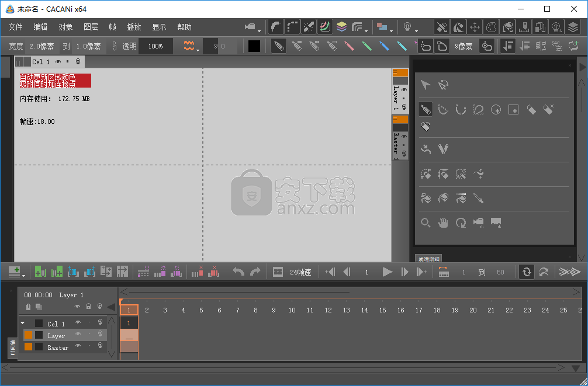Screen dimensions: 588x386
Task: Open the stroke curve icon dropdown
Action: click(x=366, y=31)
